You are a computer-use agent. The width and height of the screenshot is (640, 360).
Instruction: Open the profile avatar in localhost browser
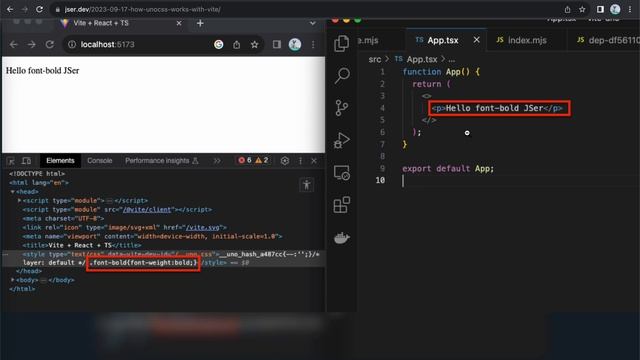tap(295, 44)
